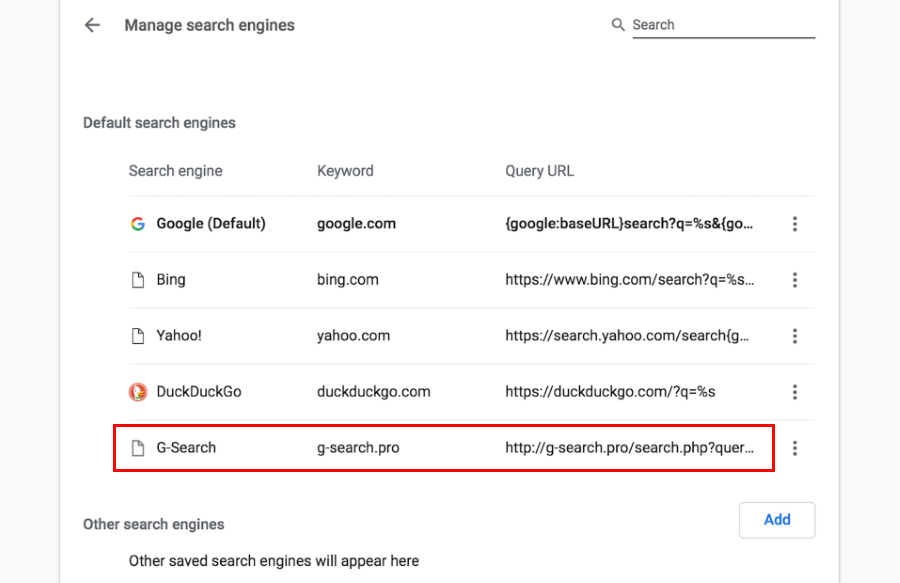Open more actions menu for Bing
The width and height of the screenshot is (900, 583).
[x=795, y=280]
